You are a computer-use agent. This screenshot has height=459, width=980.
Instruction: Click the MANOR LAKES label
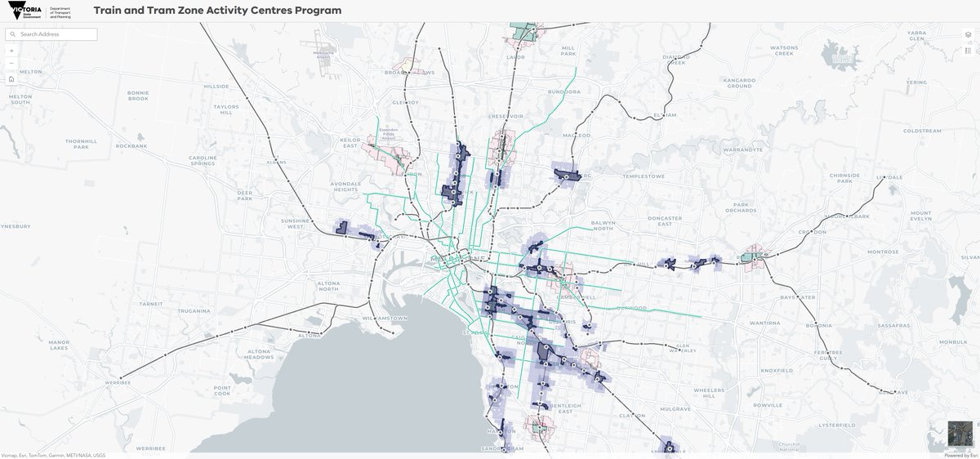click(59, 345)
